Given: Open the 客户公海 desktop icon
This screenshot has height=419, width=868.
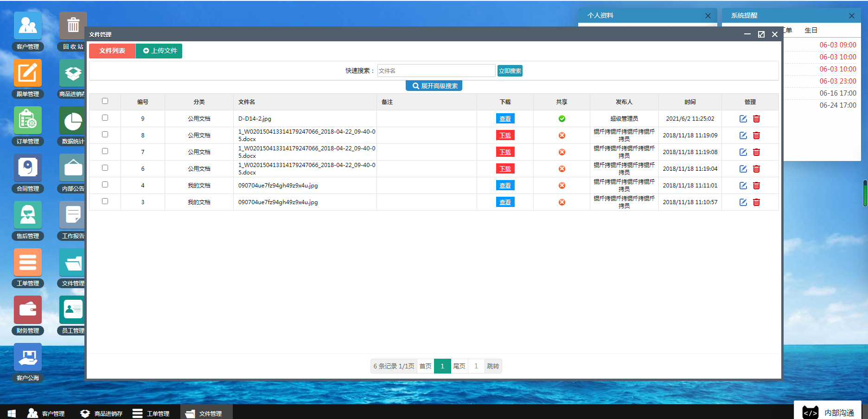Looking at the screenshot, I should click(28, 357).
